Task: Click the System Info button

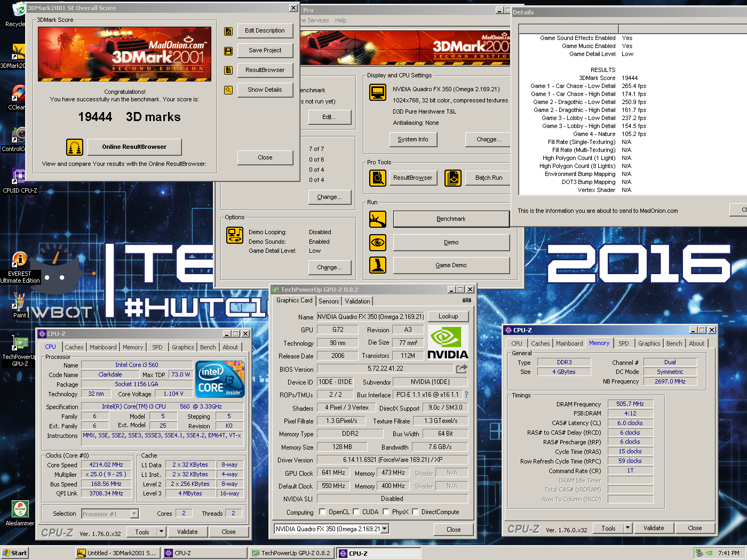Action: pyautogui.click(x=413, y=139)
